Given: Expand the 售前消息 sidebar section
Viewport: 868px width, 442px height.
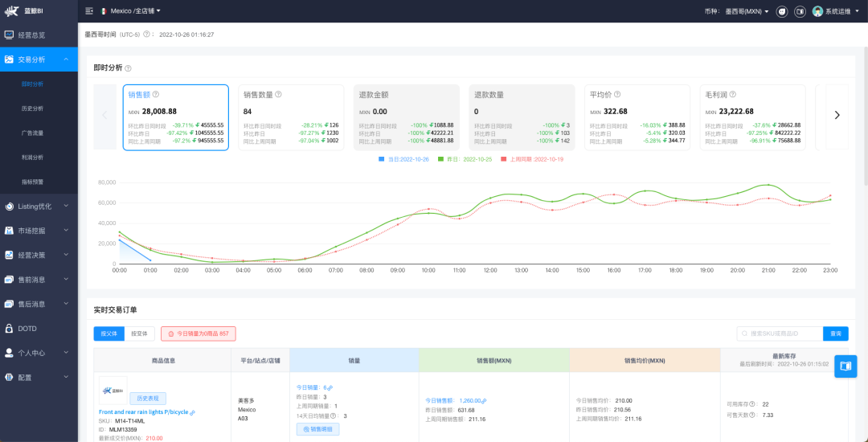Looking at the screenshot, I should [39, 280].
